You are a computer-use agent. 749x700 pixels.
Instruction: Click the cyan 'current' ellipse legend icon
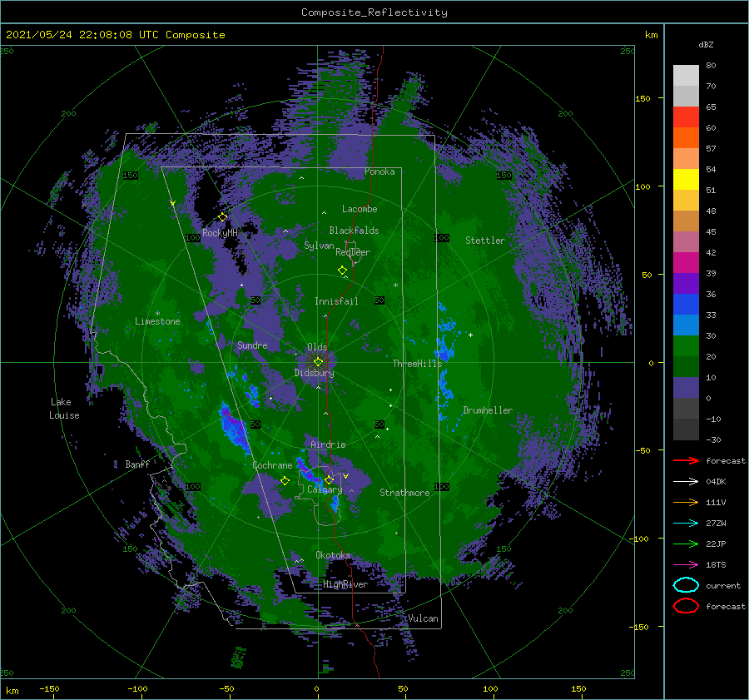point(686,585)
